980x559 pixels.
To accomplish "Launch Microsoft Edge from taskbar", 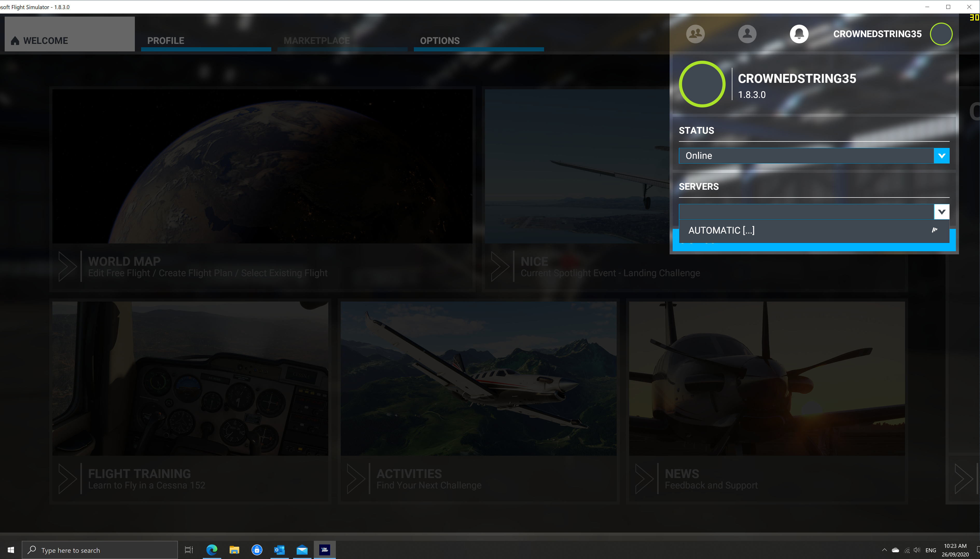I will 212,550.
